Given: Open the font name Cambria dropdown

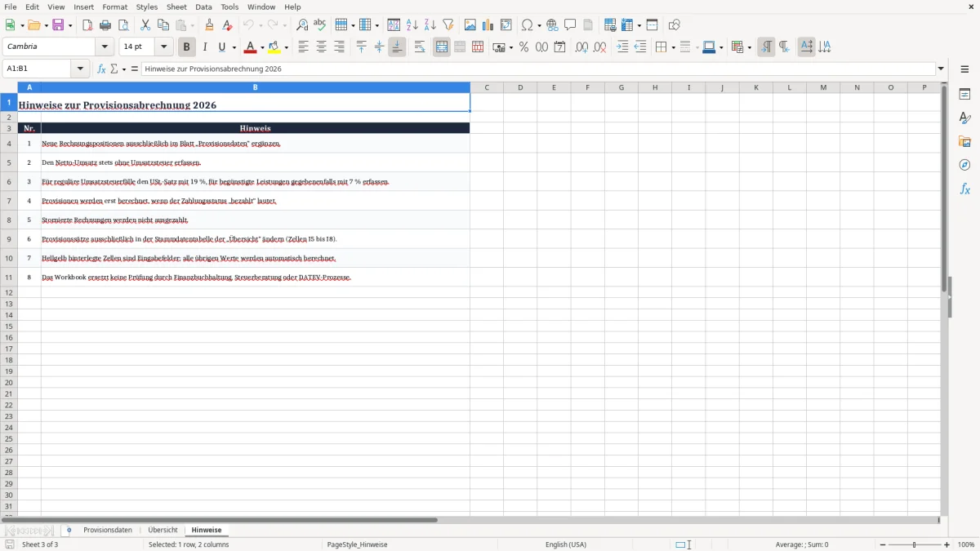Looking at the screenshot, I should (105, 47).
